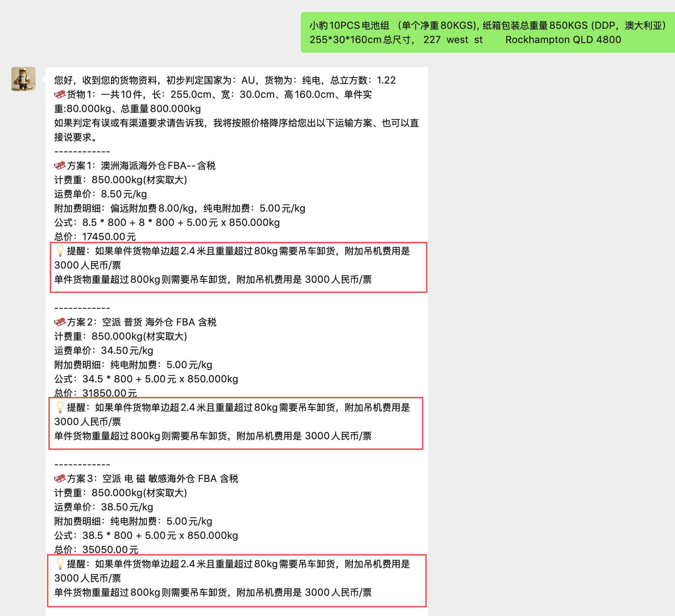Image resolution: width=675 pixels, height=616 pixels.
Task: Click the formula line starting with 38.5 * 800
Action: [x=146, y=536]
